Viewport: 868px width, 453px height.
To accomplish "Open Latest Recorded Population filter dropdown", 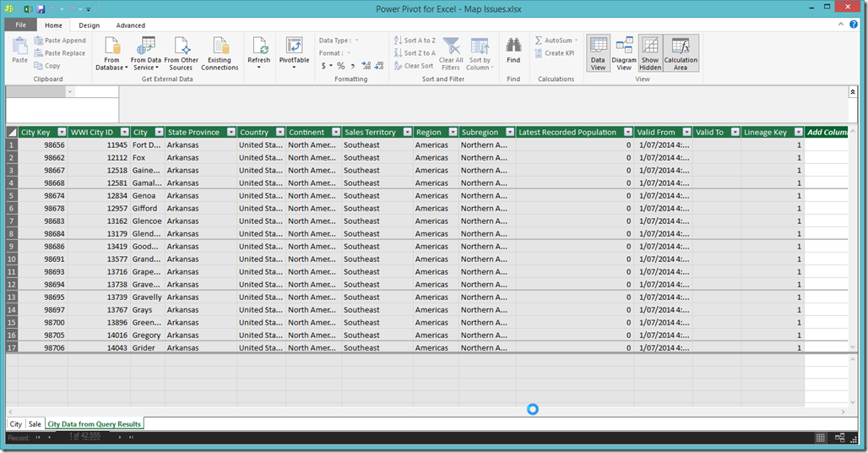I will 627,132.
